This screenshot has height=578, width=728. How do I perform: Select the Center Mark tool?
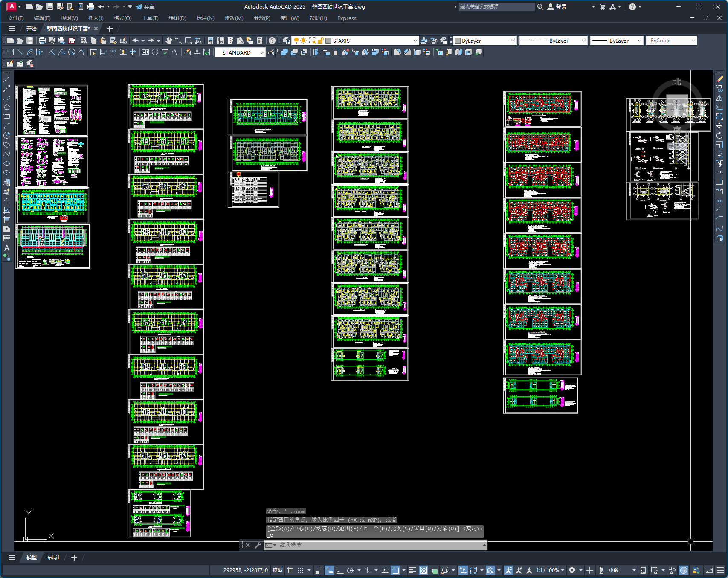[x=155, y=52]
